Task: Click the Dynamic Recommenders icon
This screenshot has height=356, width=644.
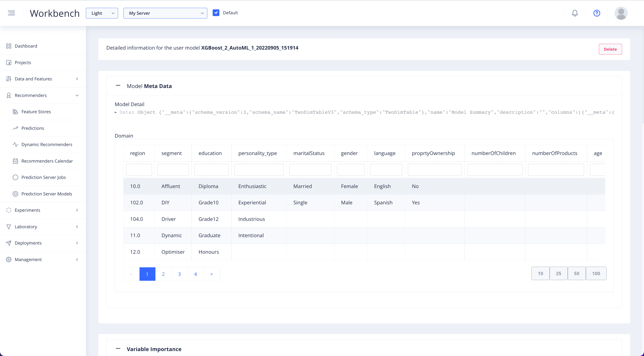Action: tap(15, 144)
